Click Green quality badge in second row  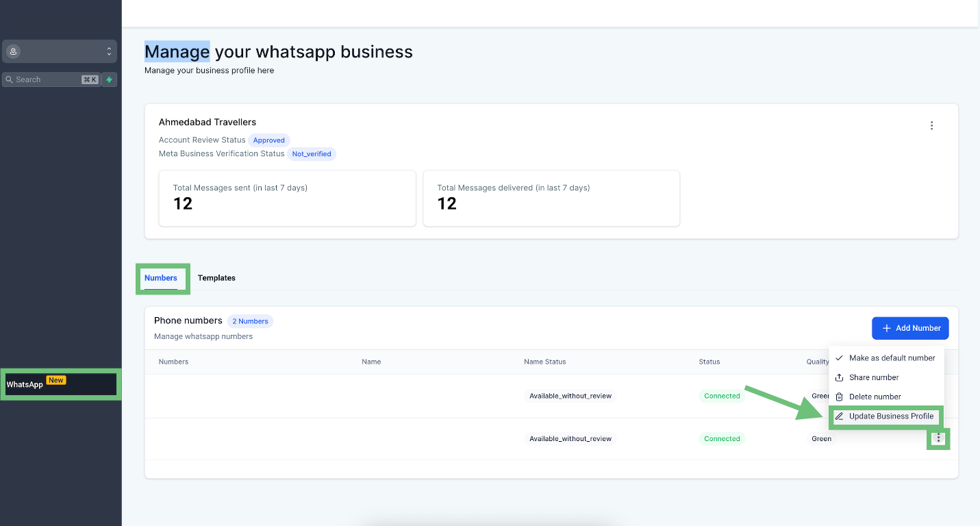pos(822,439)
